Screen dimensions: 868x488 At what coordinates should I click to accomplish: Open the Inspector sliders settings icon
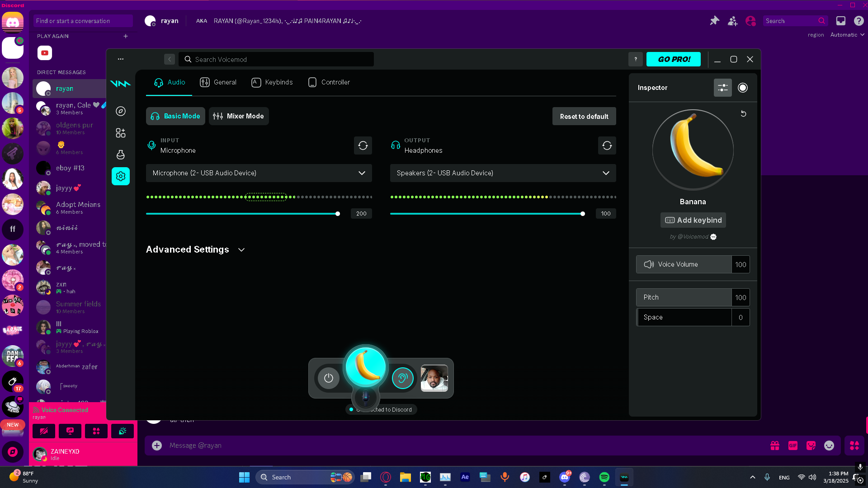click(x=722, y=88)
